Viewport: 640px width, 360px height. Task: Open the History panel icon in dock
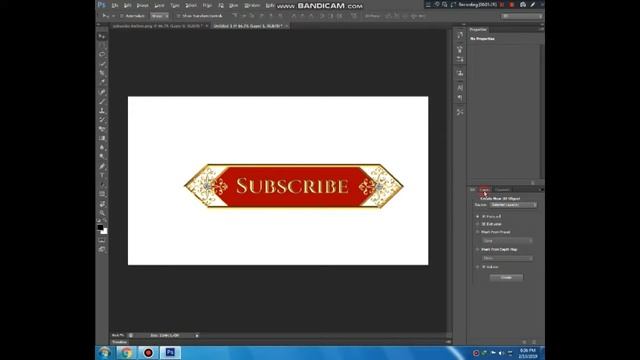(x=460, y=36)
